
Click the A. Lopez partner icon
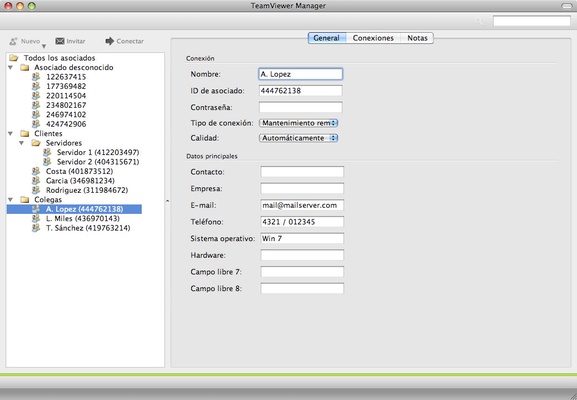[x=36, y=209]
